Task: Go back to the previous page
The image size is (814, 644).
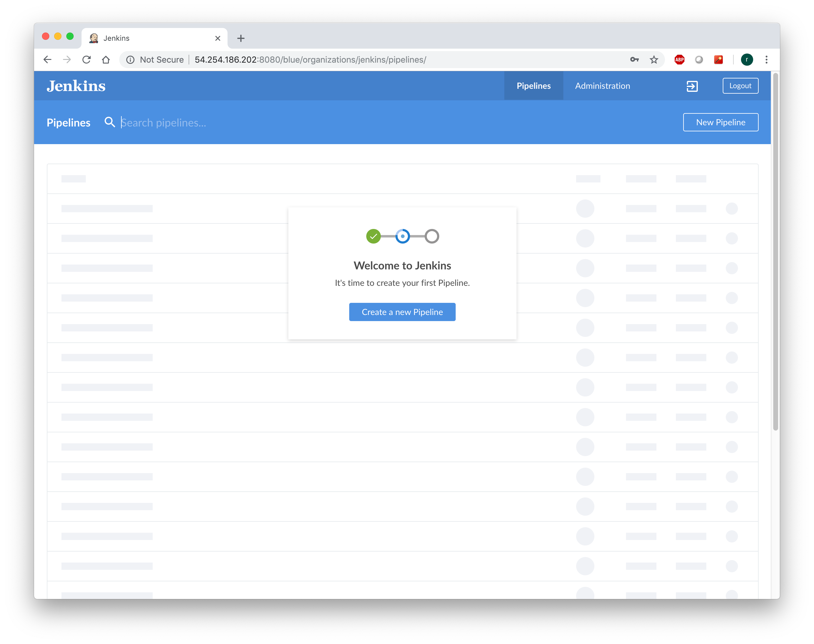Action: click(x=47, y=60)
